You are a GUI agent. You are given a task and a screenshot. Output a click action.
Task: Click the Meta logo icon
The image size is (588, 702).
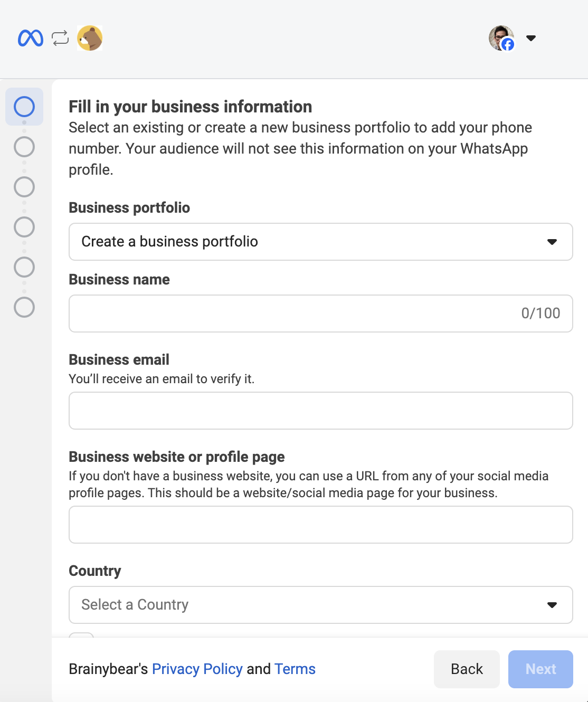point(31,38)
